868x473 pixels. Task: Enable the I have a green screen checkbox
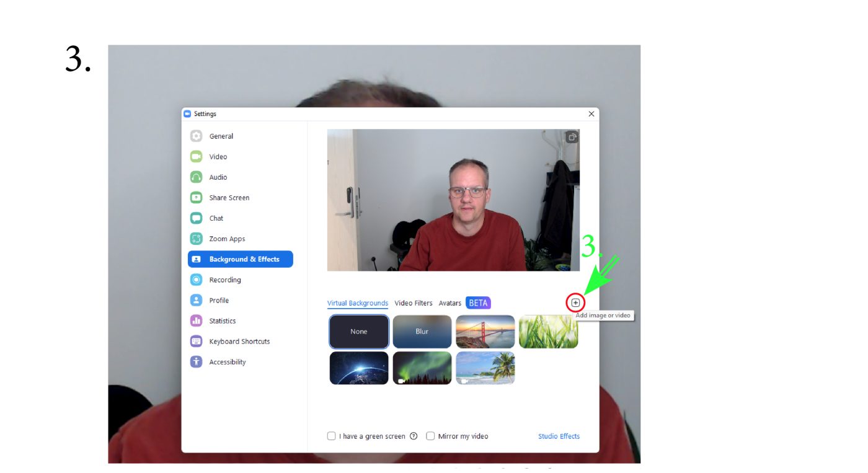332,436
